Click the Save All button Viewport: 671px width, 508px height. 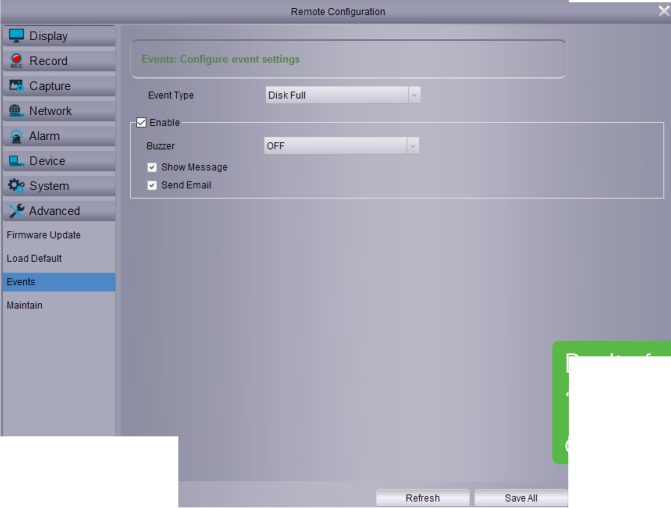520,498
